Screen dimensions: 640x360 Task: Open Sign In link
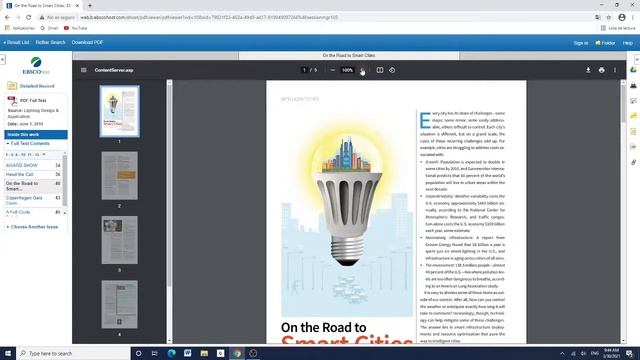pos(581,43)
